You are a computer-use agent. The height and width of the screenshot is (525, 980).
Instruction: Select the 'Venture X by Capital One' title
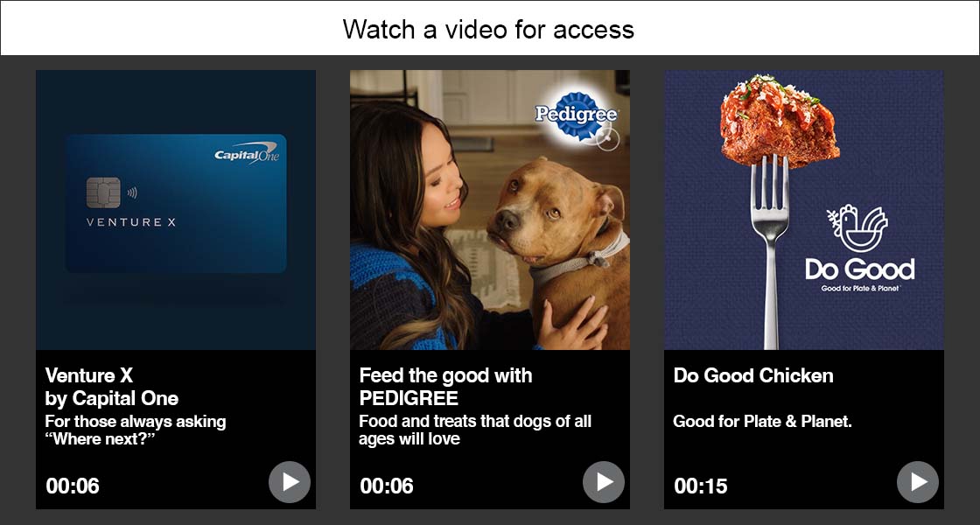(112, 387)
